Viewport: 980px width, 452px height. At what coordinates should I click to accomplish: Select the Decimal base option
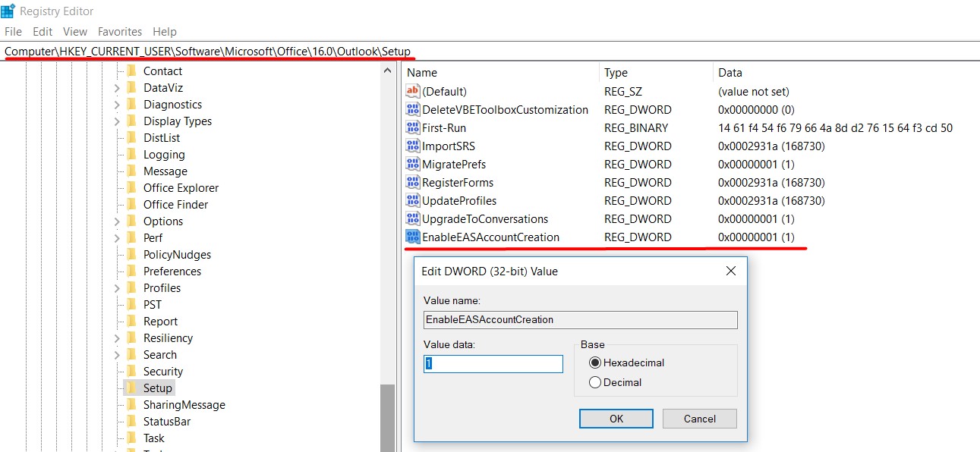click(595, 382)
